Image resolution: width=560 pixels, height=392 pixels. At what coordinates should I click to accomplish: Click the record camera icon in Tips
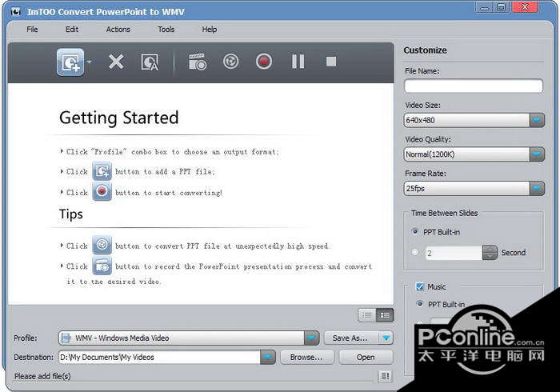(x=102, y=266)
